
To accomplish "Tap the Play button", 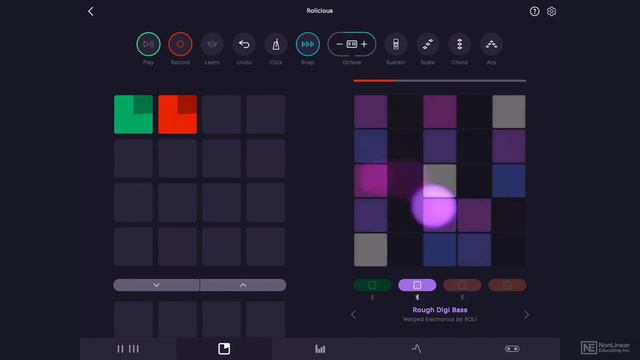I will 148,44.
